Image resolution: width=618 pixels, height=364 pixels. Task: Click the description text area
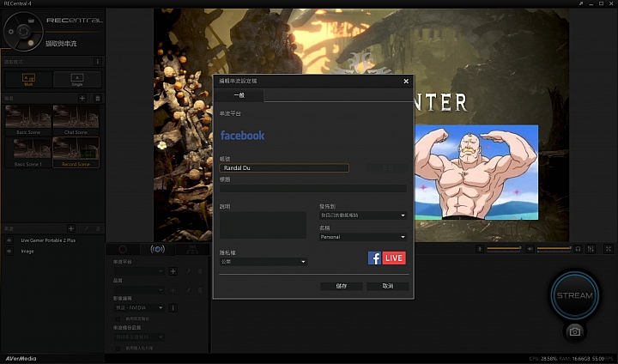tap(263, 225)
